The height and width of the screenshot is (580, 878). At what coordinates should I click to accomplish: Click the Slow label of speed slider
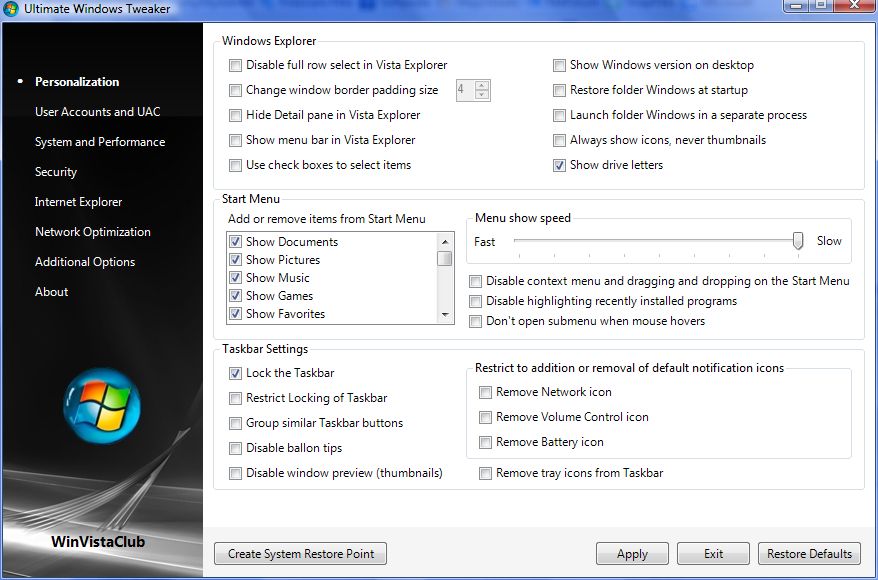(x=829, y=241)
